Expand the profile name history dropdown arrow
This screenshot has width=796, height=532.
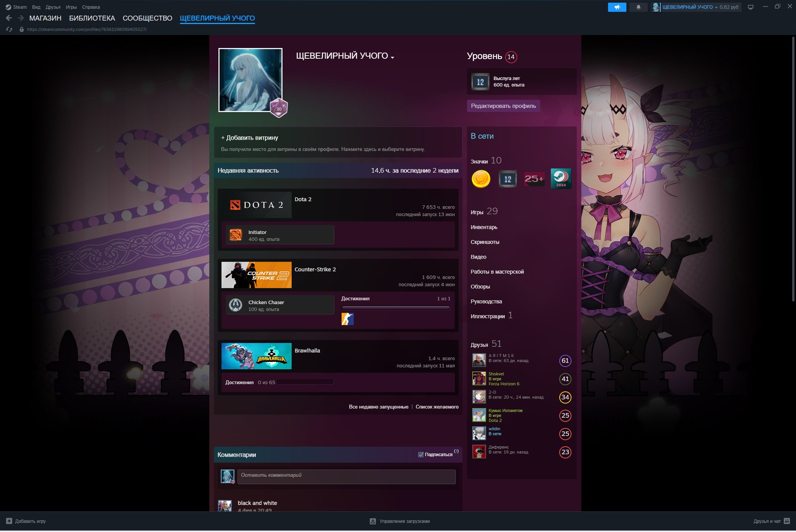pos(393,57)
